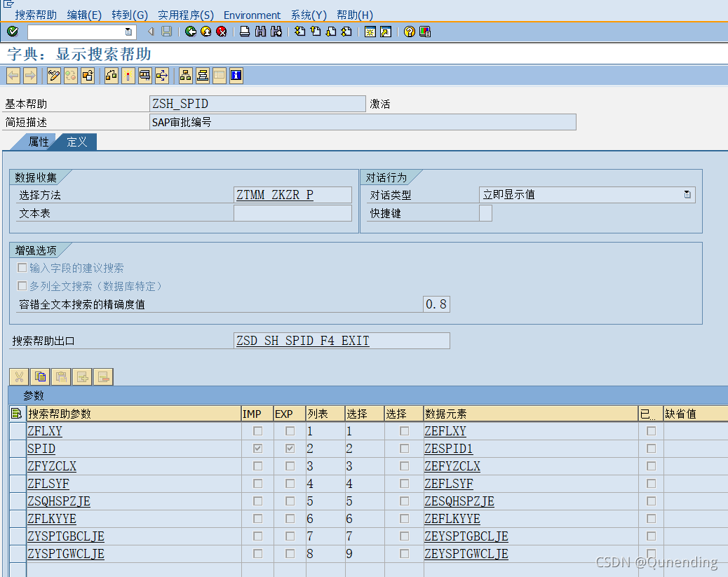Click 搜索帮助参数 column header
This screenshot has width=728, height=577.
(x=134, y=413)
